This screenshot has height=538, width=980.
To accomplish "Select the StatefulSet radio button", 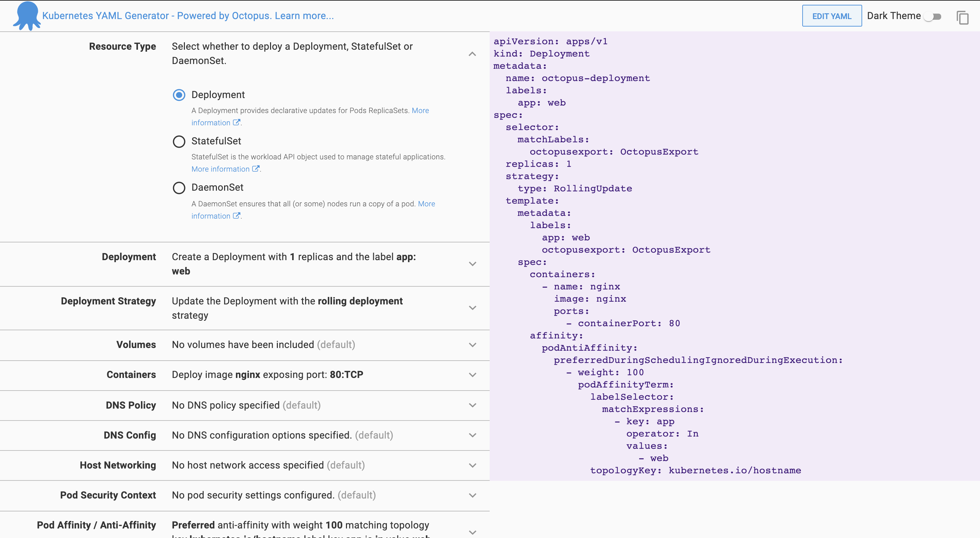I will coord(179,142).
